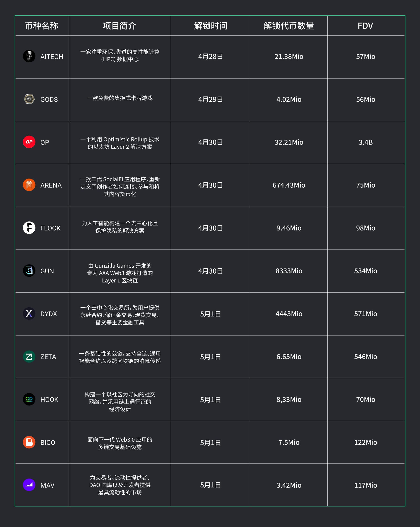Select the HOOK infinity logo icon
Screen dimensions: 420x527
pyautogui.click(x=29, y=399)
